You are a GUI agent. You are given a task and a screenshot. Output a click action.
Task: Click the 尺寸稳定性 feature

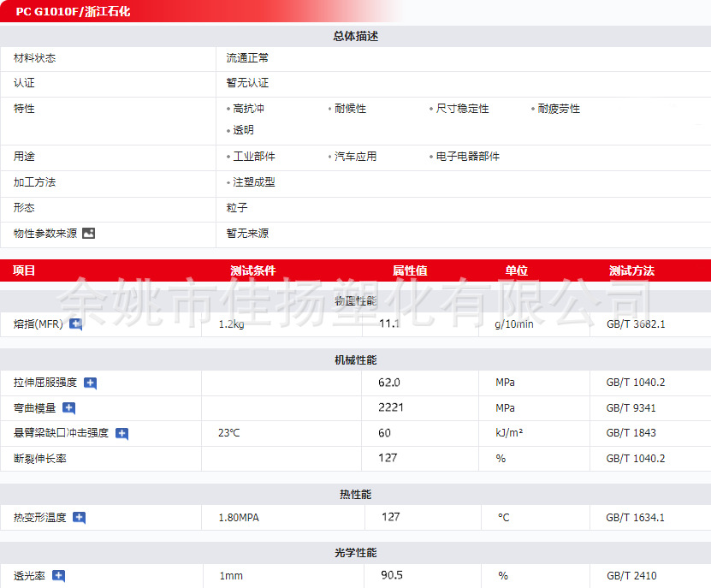tap(463, 109)
